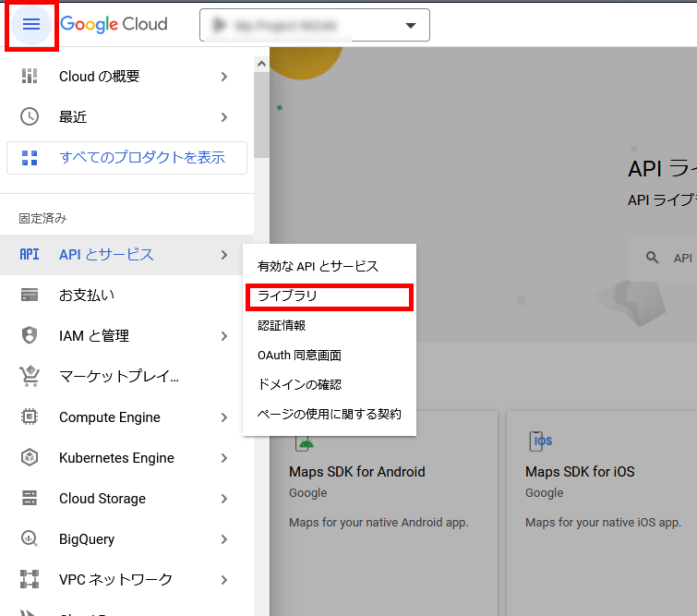The height and width of the screenshot is (616, 697).
Task: Expand Cloud Storage chevron
Action: coord(224,499)
